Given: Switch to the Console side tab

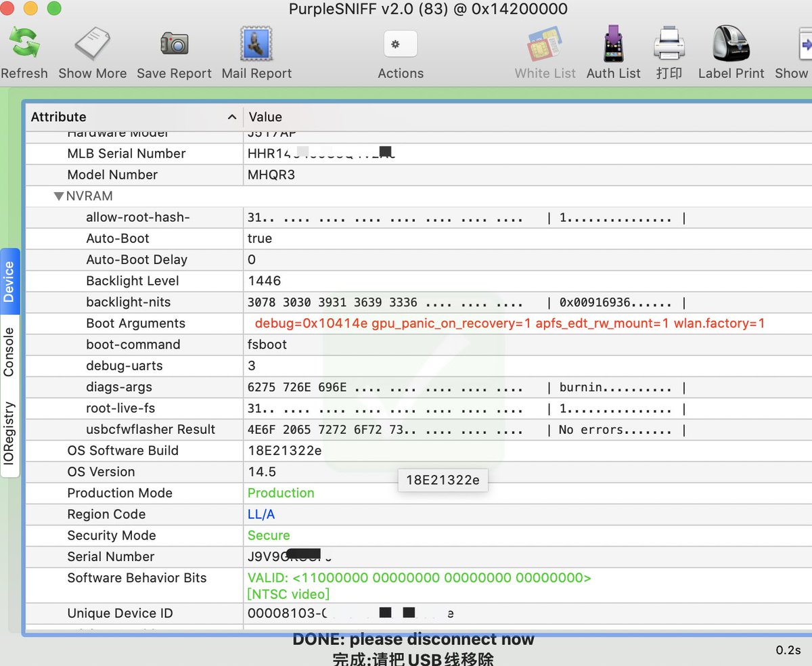Looking at the screenshot, I should coord(9,352).
